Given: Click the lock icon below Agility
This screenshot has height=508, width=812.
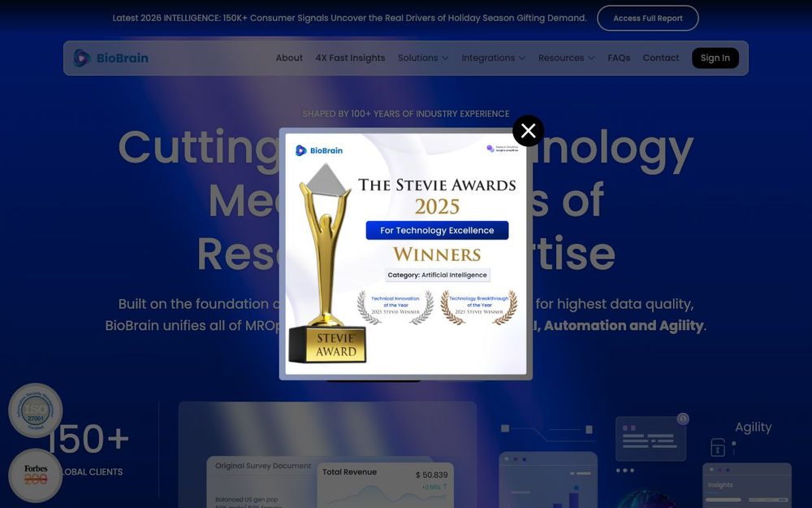Looking at the screenshot, I should click(x=718, y=447).
